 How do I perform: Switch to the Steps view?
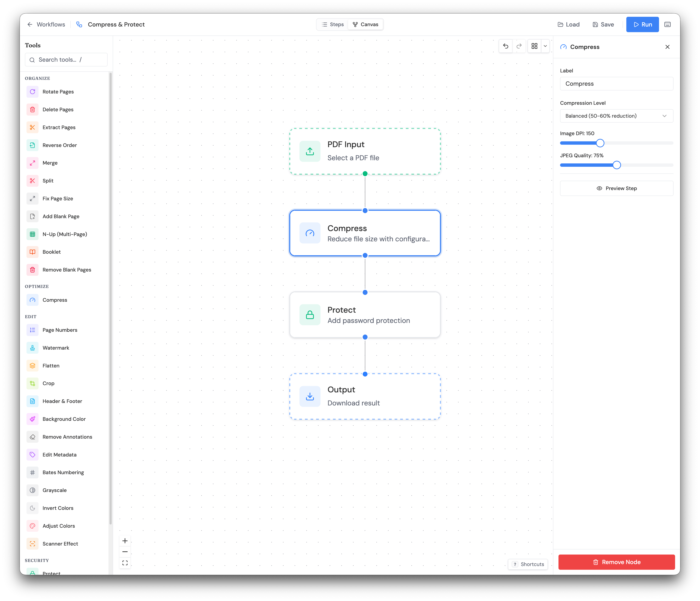[x=333, y=24]
